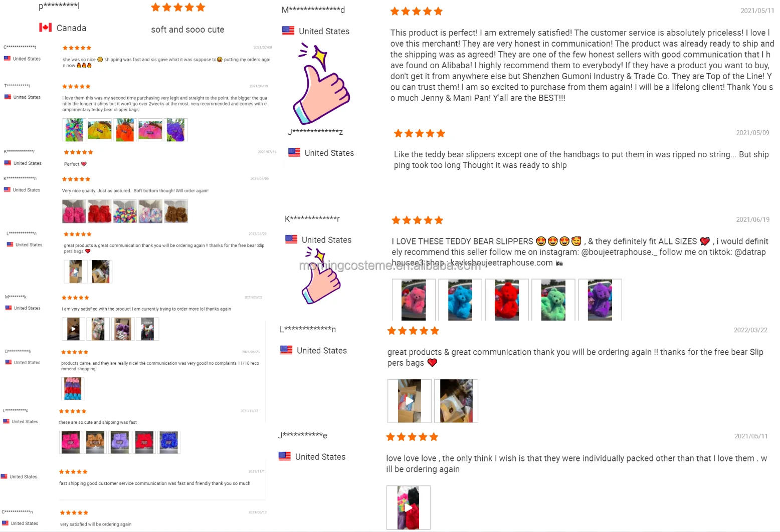This screenshot has width=780, height=532.
Task: Open the yellow slippers thumbnail in T***t review
Action: (100, 130)
